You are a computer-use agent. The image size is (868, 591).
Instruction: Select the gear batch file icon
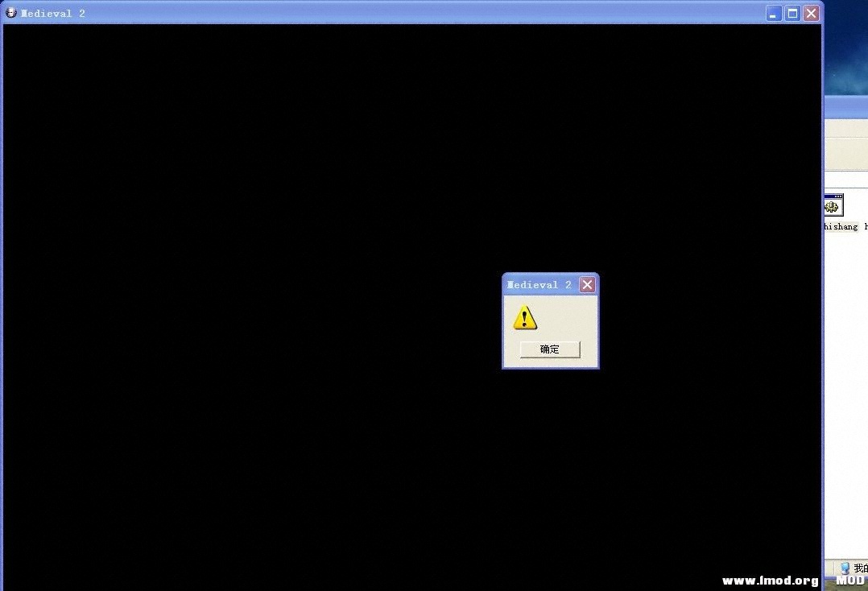(x=832, y=205)
